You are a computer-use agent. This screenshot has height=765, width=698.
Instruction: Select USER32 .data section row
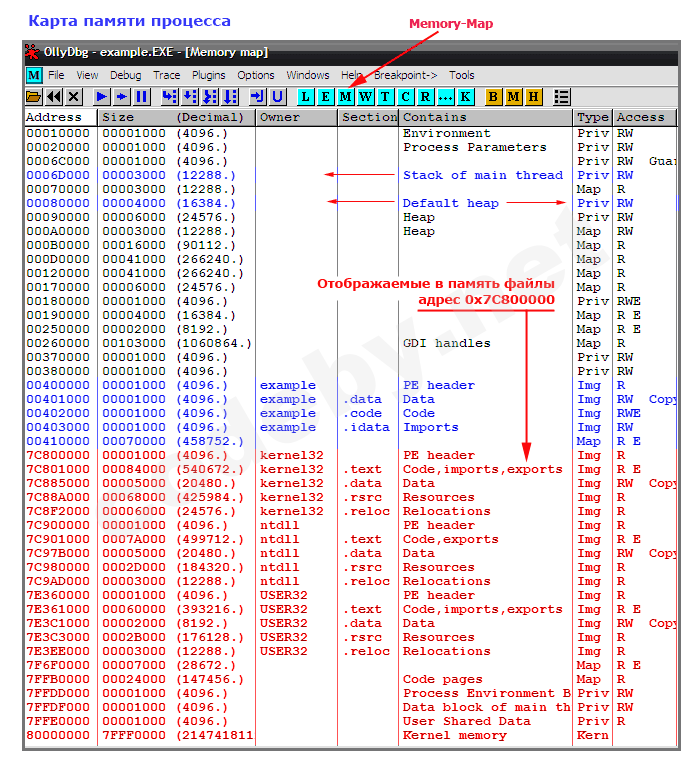click(x=351, y=623)
